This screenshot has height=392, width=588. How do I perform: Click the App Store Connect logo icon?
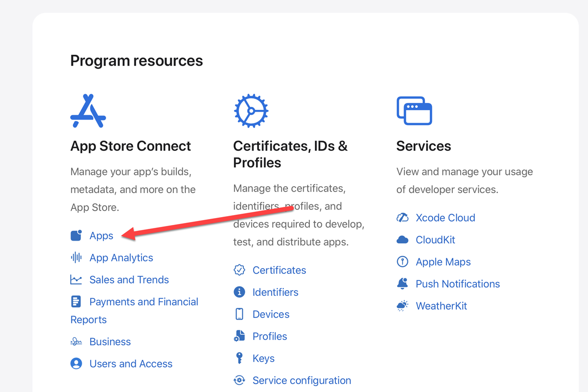pos(88,111)
